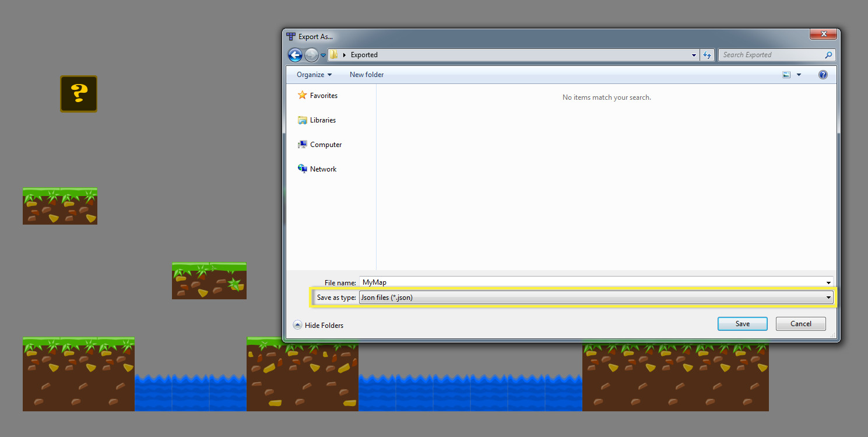
Task: Click the Cancel button
Action: pos(800,323)
